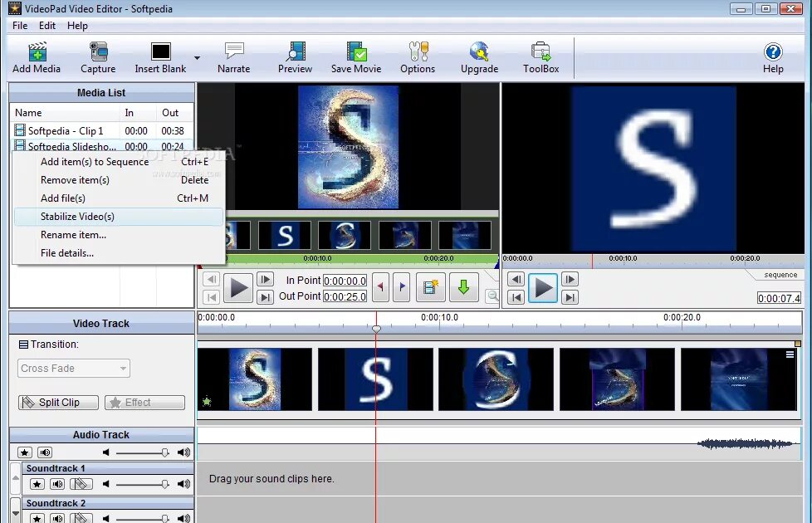This screenshot has width=812, height=523.
Task: Go to sequence end
Action: point(570,297)
